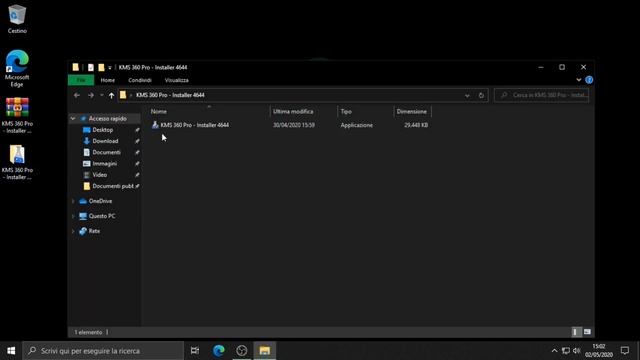Viewport: 640px width, 360px height.
Task: Open File Explorer help icon
Action: click(x=589, y=80)
